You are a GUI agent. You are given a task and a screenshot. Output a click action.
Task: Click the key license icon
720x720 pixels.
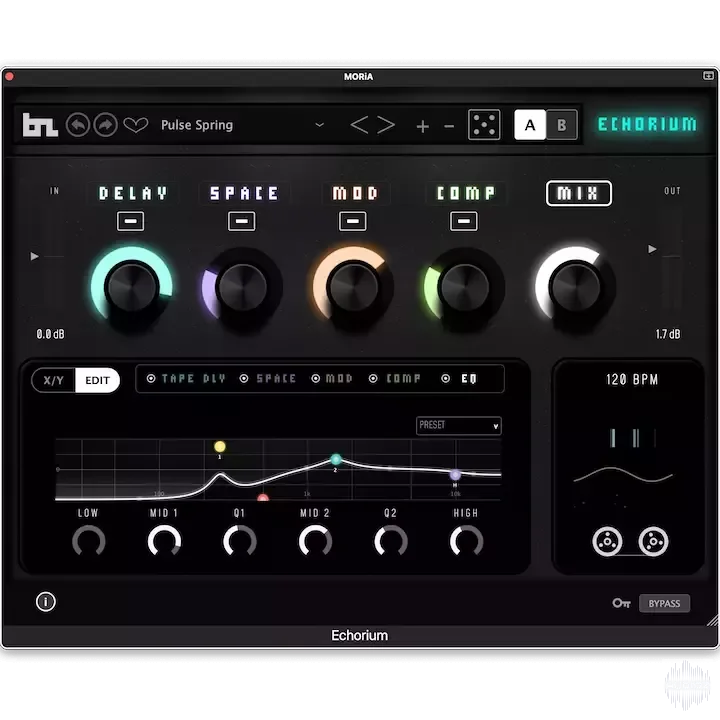(x=621, y=603)
